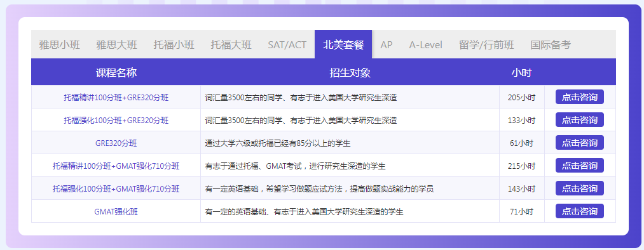
Task: Click the 71小时 cell
Action: pyautogui.click(x=521, y=212)
